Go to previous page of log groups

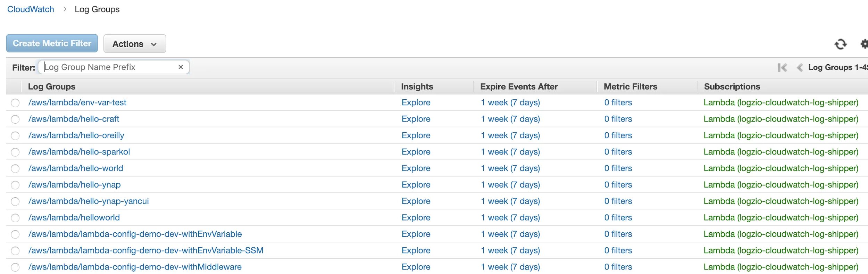(800, 67)
